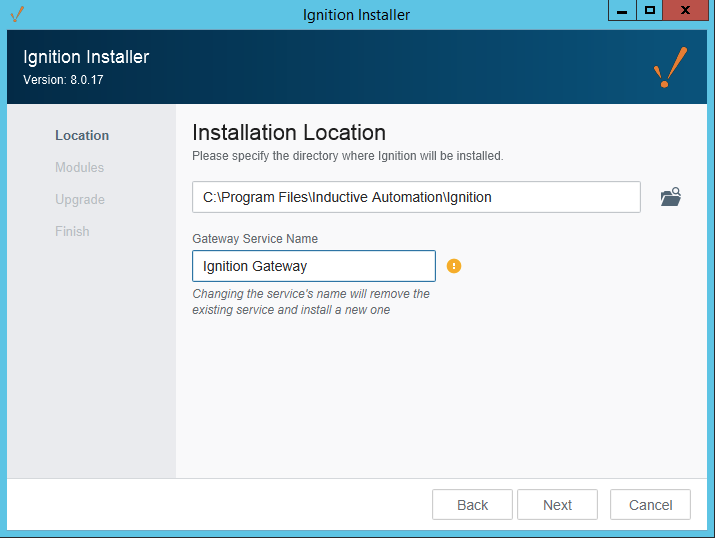This screenshot has height=539, width=715.
Task: Minimize the Ignition Installer window
Action: 622,10
